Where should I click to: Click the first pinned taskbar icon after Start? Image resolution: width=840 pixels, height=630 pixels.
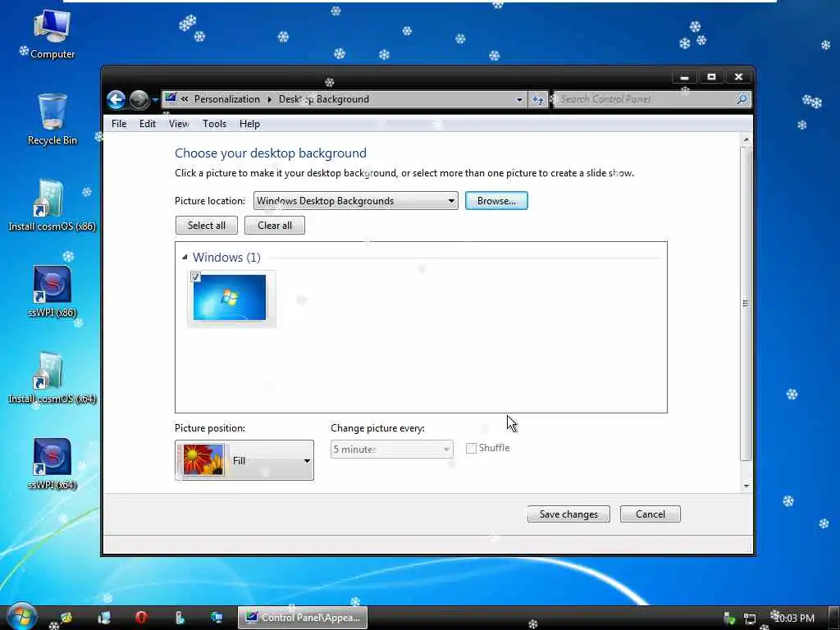click(x=66, y=618)
